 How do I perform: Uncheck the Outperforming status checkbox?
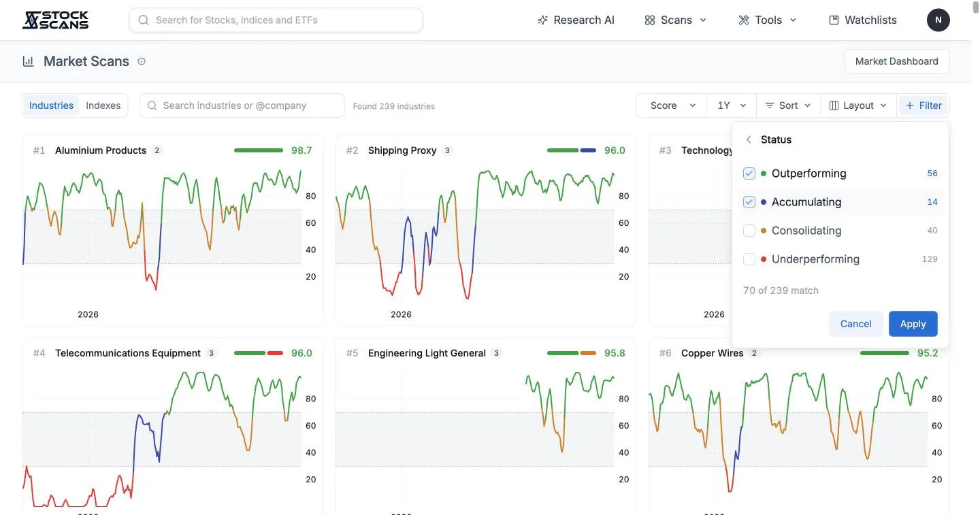pyautogui.click(x=749, y=173)
